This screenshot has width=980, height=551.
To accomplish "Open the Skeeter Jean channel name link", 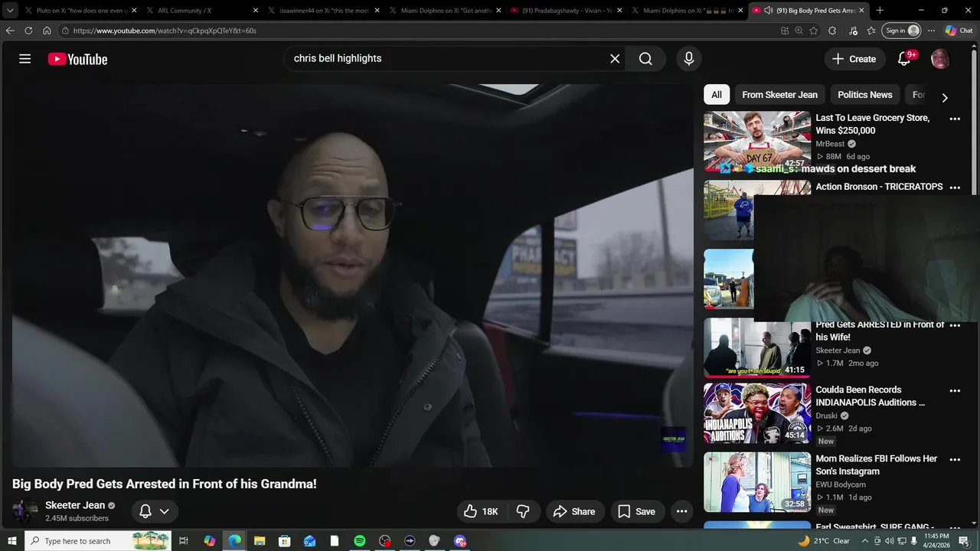I will pos(75,505).
